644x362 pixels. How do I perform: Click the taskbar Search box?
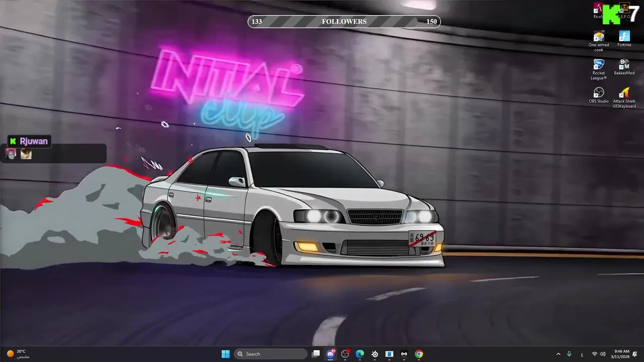click(271, 354)
